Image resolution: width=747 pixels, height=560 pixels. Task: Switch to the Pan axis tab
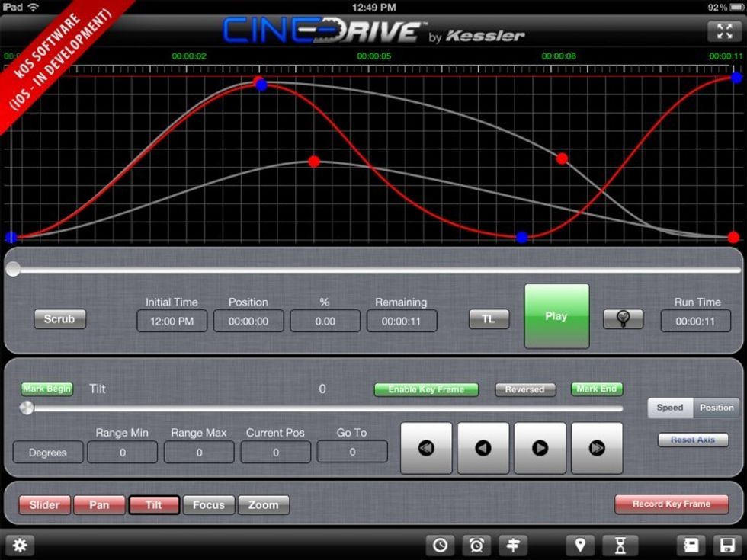click(x=99, y=504)
